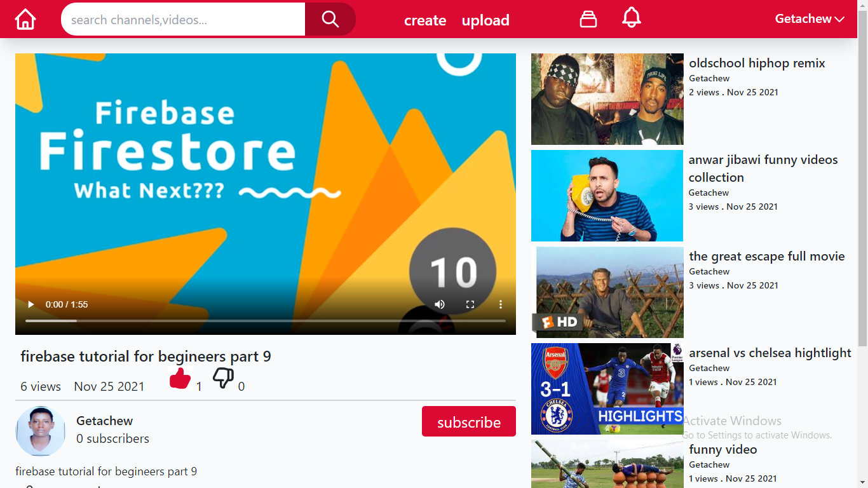868x488 pixels.
Task: Select 'anwar jibawi funny videos collection' title
Action: coord(763,168)
